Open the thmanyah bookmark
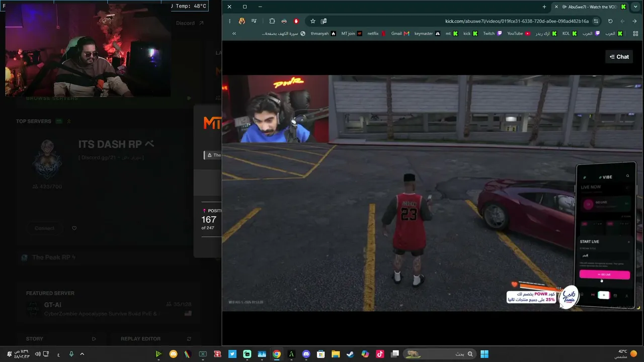The height and width of the screenshot is (362, 644). pos(324,34)
